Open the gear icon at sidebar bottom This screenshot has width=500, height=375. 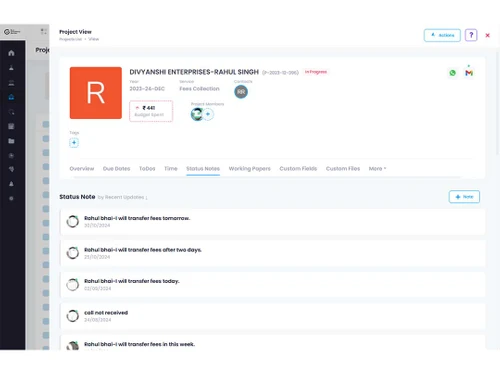(11, 198)
